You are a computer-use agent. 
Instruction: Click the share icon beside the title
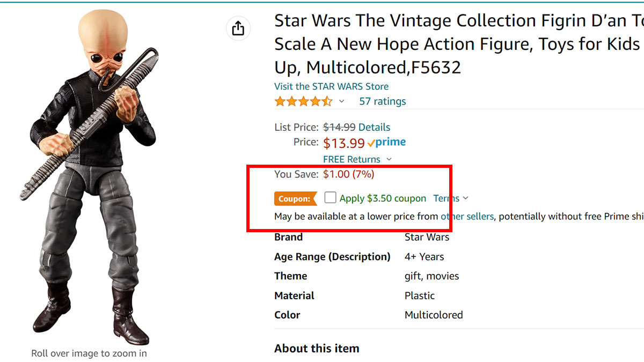pos(238,28)
